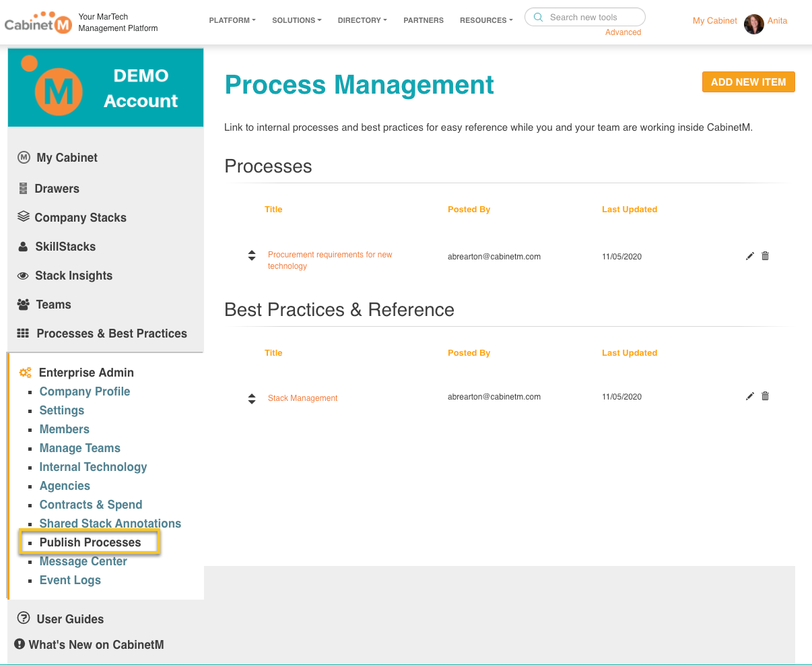
Task: Click the My Cabinet sidebar icon
Action: (x=24, y=157)
